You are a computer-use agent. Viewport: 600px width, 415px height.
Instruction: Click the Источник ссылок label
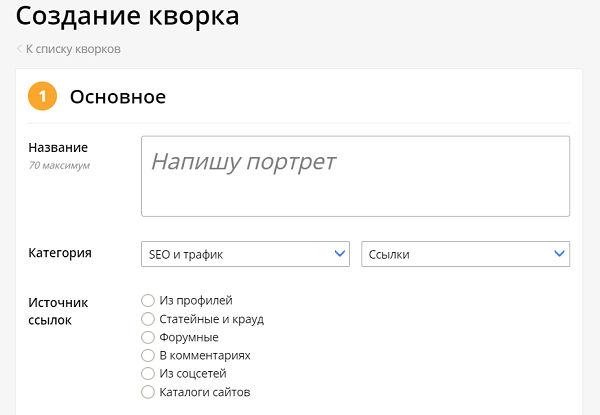click(x=58, y=311)
